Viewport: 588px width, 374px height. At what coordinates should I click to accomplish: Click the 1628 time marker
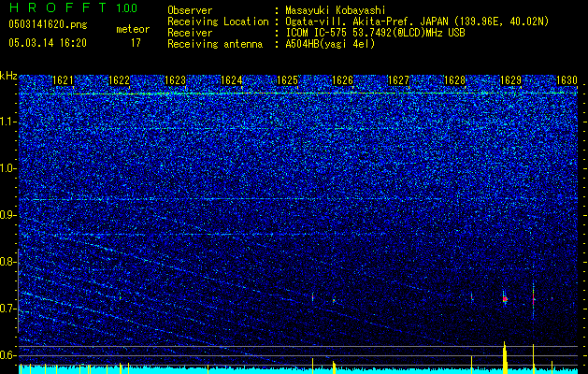click(x=454, y=80)
